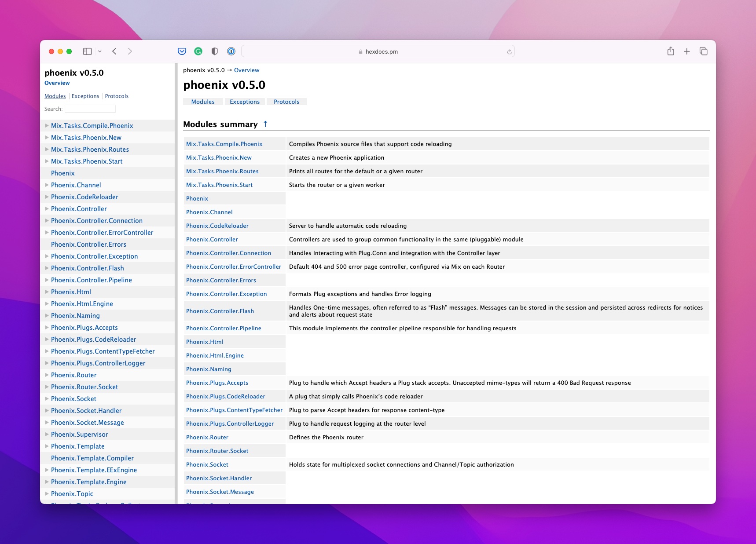The height and width of the screenshot is (544, 756).
Task: Open Mix.Tasks.Compile.Phoenix summary table link
Action: (224, 144)
